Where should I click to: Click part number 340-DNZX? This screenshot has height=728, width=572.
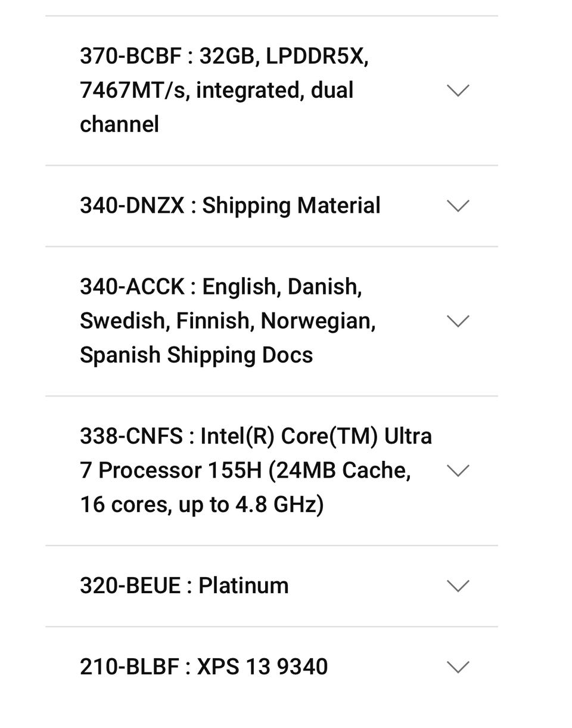click(132, 206)
